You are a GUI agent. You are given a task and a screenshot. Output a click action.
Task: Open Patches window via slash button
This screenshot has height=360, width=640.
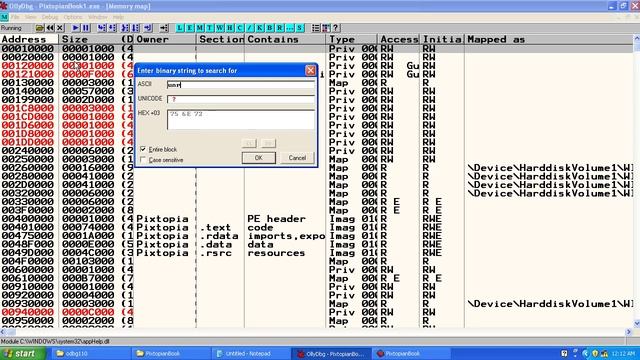click(x=250, y=28)
